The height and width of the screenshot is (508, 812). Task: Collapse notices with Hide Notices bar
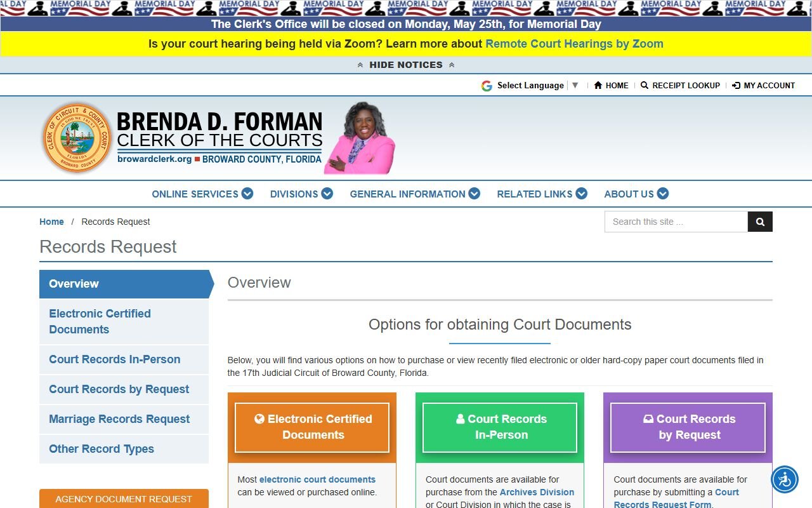point(406,65)
